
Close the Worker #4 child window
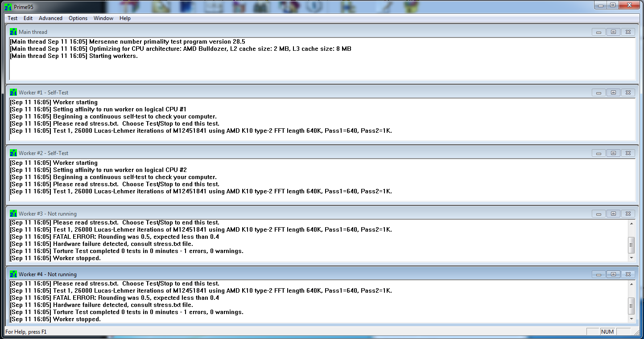[628, 274]
